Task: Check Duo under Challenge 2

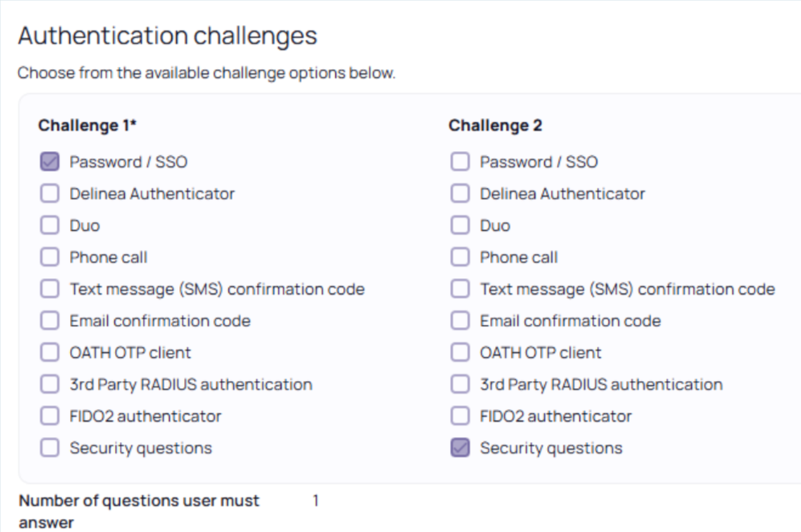Action: click(460, 226)
